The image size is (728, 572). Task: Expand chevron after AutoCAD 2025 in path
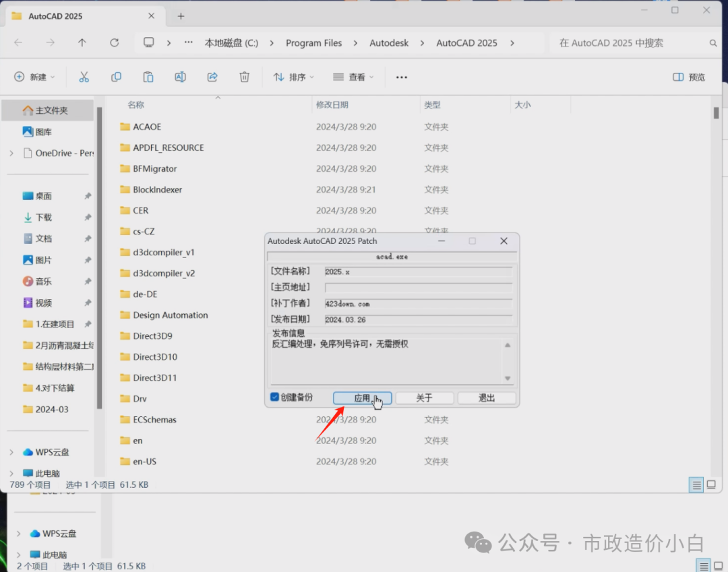tap(512, 43)
